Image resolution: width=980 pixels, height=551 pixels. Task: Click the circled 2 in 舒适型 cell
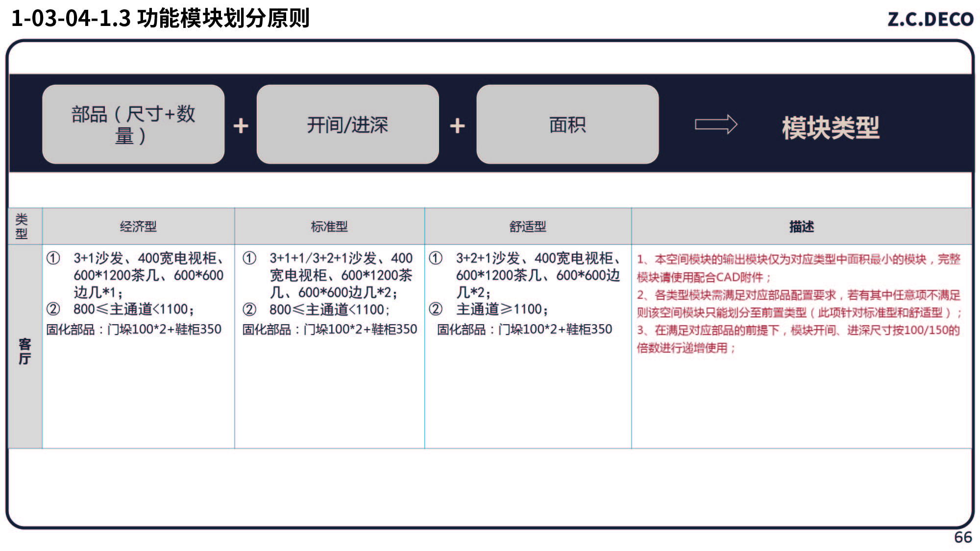(x=436, y=309)
